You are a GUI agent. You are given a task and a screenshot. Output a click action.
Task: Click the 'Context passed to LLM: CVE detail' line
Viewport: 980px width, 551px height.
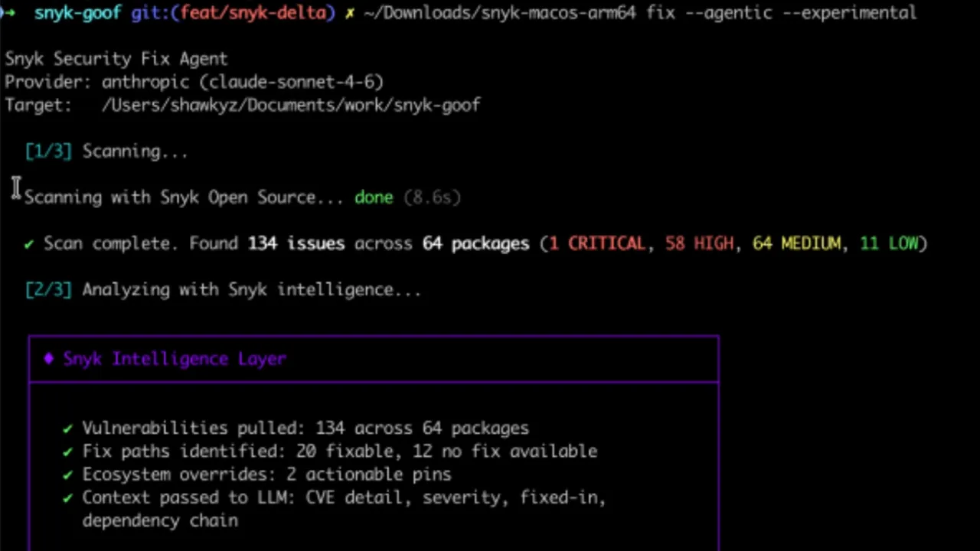(345, 497)
